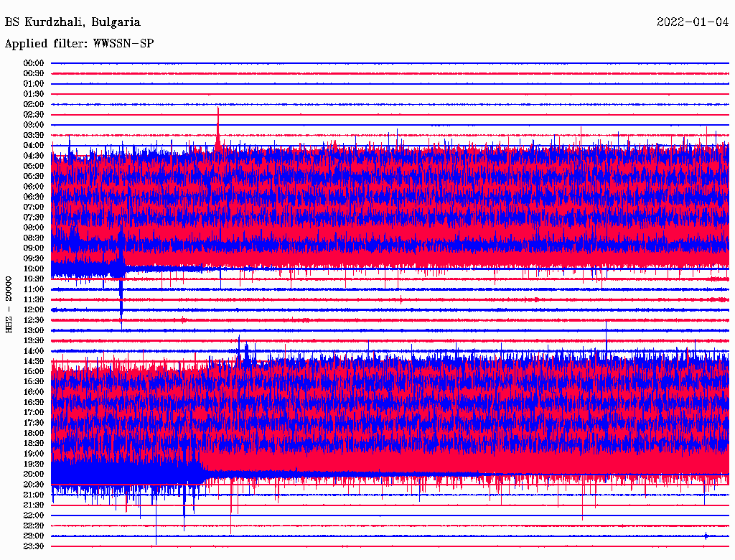Click the 12:00 time label
The height and width of the screenshot is (560, 735).
coord(34,309)
